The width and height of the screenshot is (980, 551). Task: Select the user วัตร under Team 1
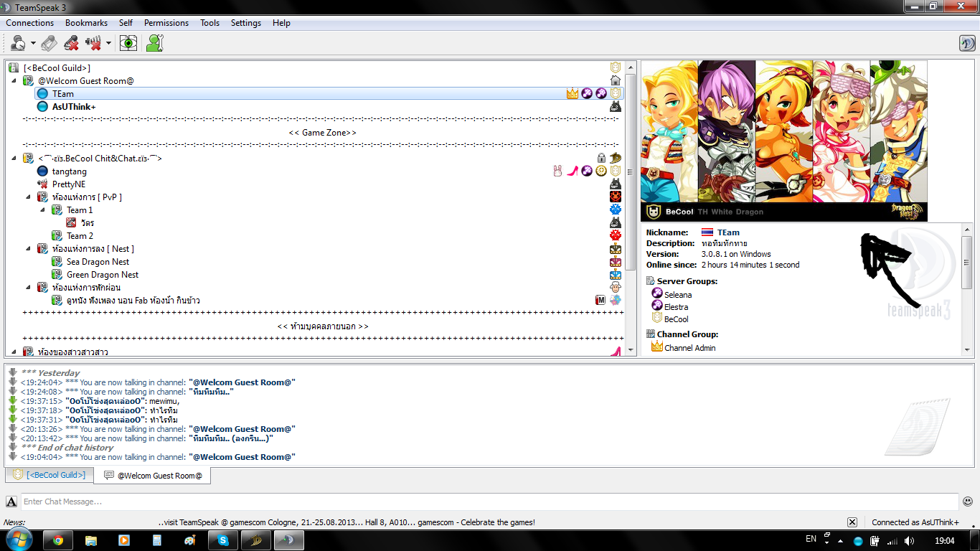pyautogui.click(x=88, y=223)
